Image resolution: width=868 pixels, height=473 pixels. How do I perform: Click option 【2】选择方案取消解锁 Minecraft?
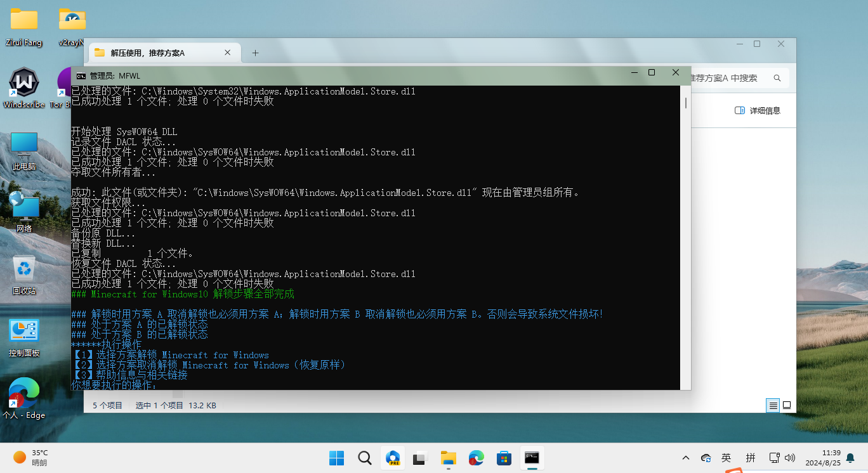[209, 365]
